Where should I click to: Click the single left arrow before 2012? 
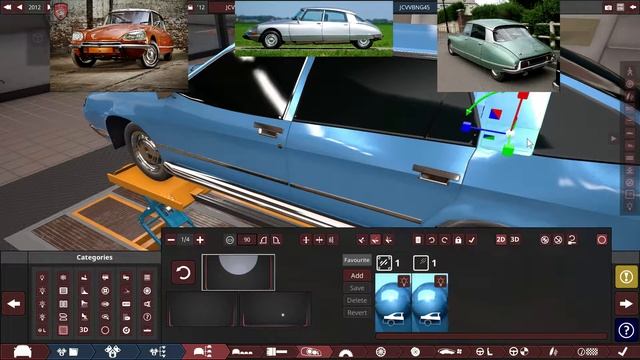point(19,7)
